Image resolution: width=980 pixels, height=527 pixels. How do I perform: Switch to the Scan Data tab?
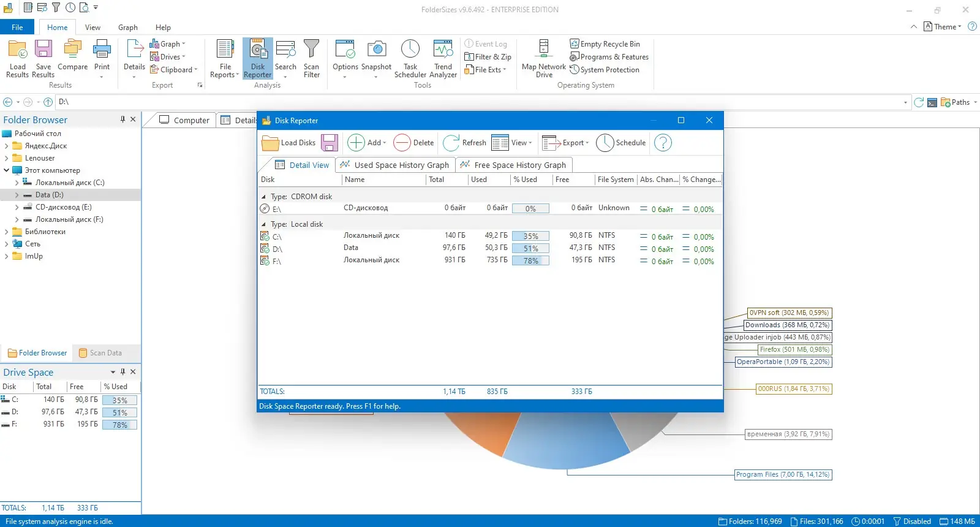[100, 353]
